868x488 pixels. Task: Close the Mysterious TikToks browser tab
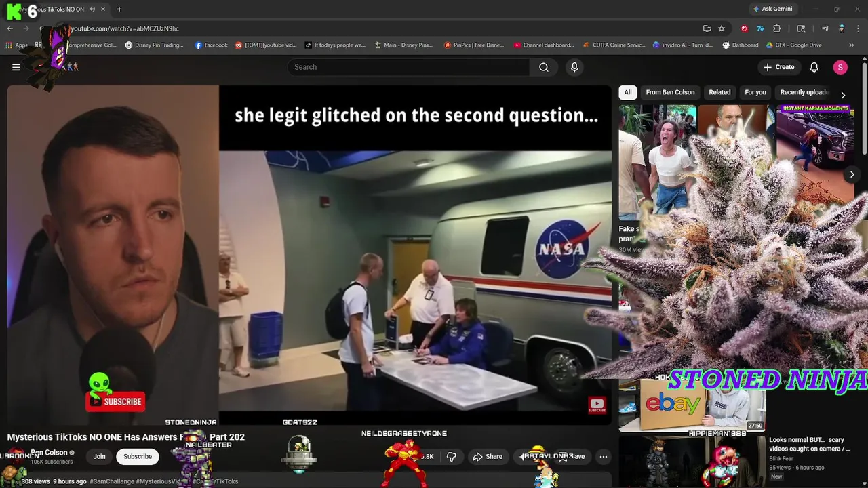(103, 9)
